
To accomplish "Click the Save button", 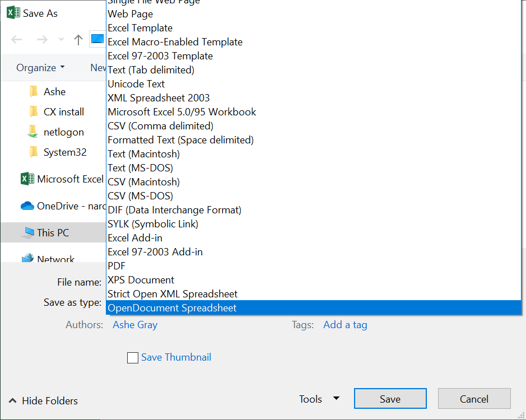I will [390, 399].
